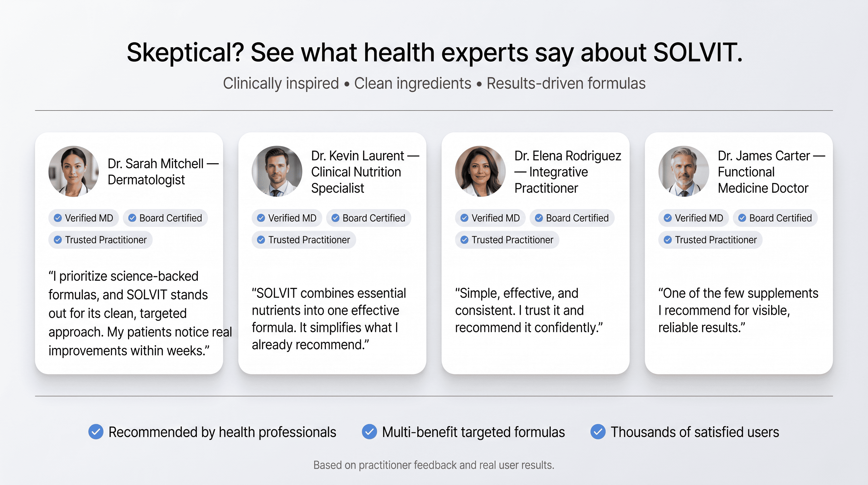Click Verified MD badge on Sarah Mitchell's card
Viewport: 868px width, 485px height.
[84, 218]
